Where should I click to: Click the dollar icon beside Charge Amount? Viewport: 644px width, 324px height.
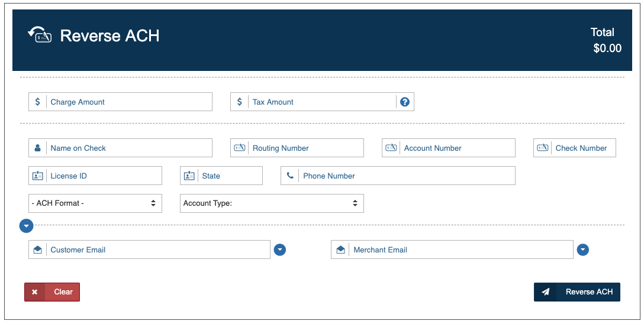coord(38,102)
